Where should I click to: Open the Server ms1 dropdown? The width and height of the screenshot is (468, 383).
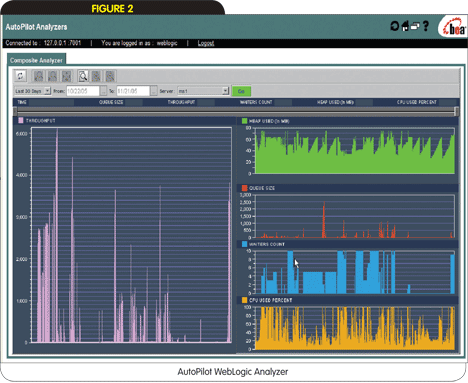click(203, 91)
